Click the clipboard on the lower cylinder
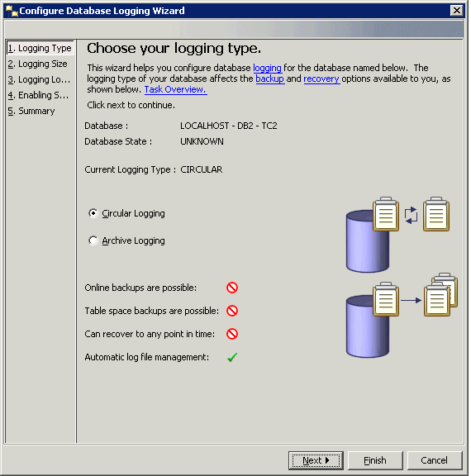 click(x=386, y=299)
